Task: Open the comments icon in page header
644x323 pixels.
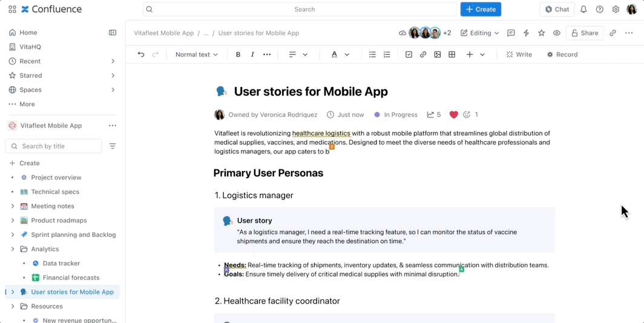Action: pyautogui.click(x=511, y=33)
